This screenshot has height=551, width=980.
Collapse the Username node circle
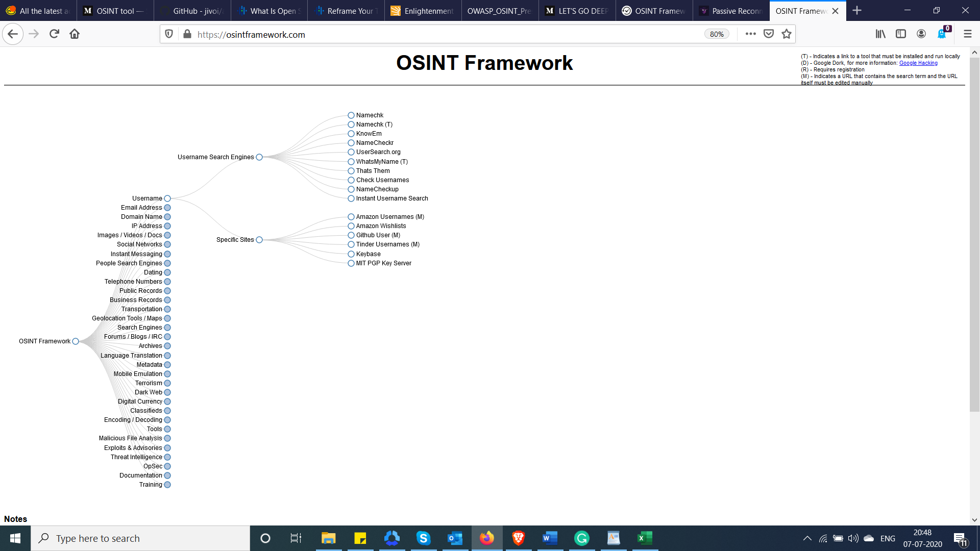(x=167, y=198)
